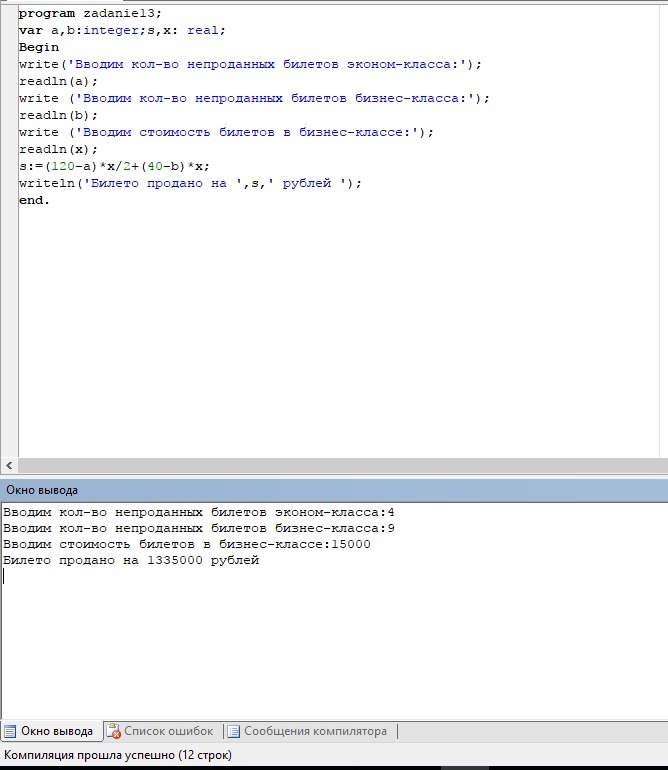Viewport: 668px width, 770px height.
Task: Click the 'Begin' keyword line
Action: [x=39, y=48]
